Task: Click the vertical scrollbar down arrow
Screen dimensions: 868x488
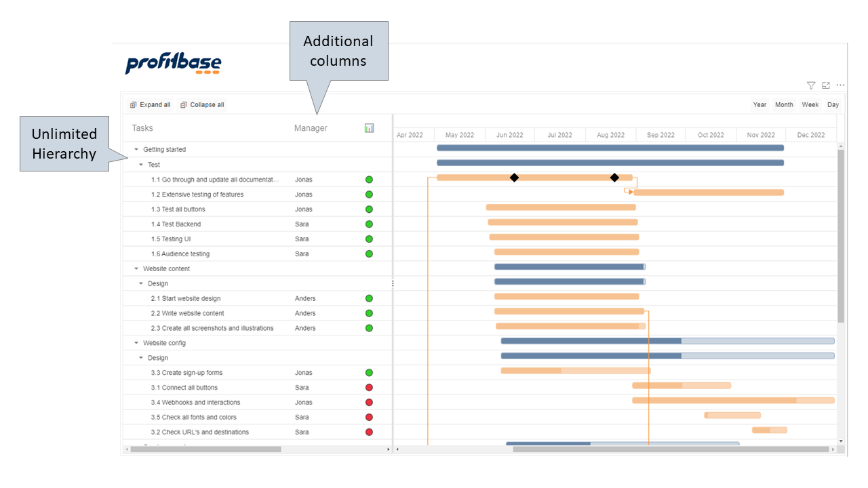Action: pyautogui.click(x=841, y=441)
